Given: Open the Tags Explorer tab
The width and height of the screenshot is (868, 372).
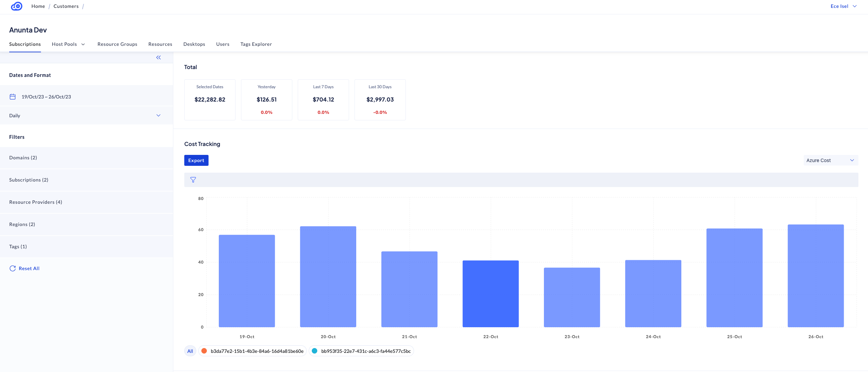Looking at the screenshot, I should click(x=256, y=44).
